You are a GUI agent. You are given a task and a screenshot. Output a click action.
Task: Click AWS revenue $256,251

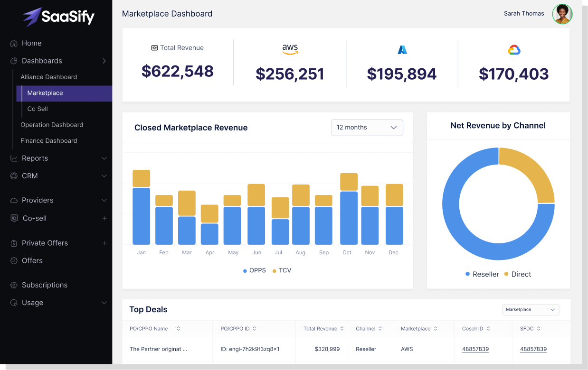coord(290,74)
